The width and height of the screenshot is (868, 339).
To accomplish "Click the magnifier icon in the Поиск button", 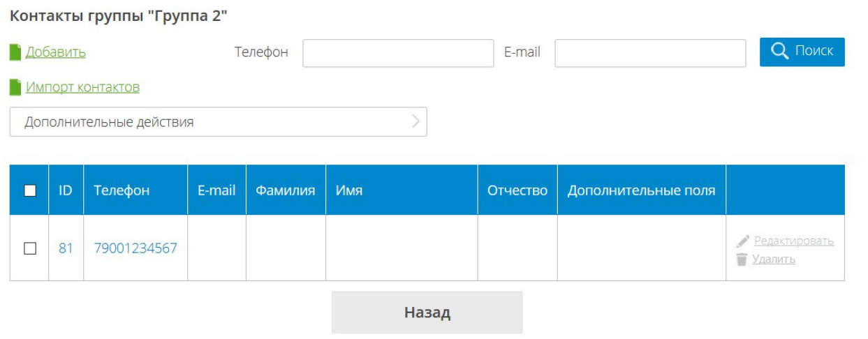I will [x=779, y=52].
